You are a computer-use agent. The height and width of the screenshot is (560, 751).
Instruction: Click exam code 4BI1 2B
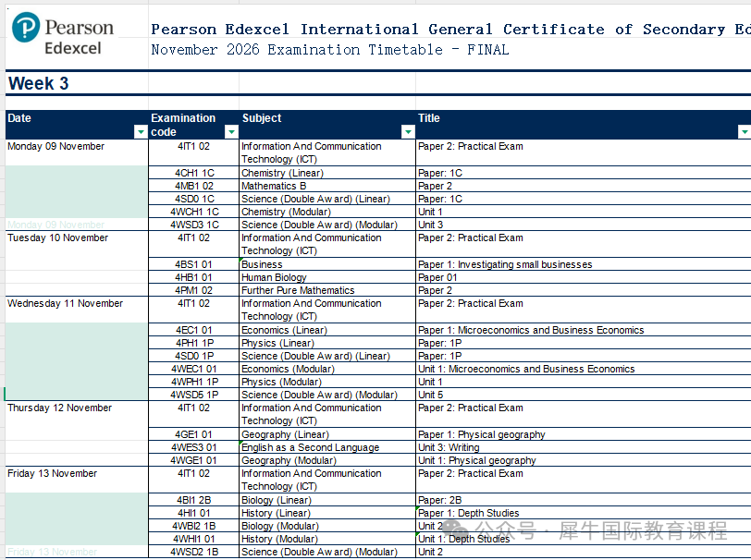click(x=194, y=500)
